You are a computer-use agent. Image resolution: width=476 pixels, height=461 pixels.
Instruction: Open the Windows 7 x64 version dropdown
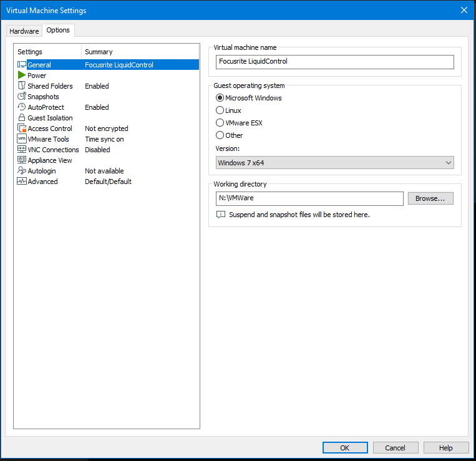tap(335, 163)
